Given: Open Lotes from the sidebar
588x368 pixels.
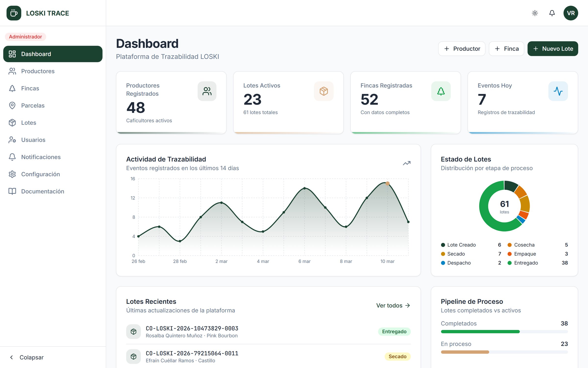Looking at the screenshot, I should [x=53, y=123].
